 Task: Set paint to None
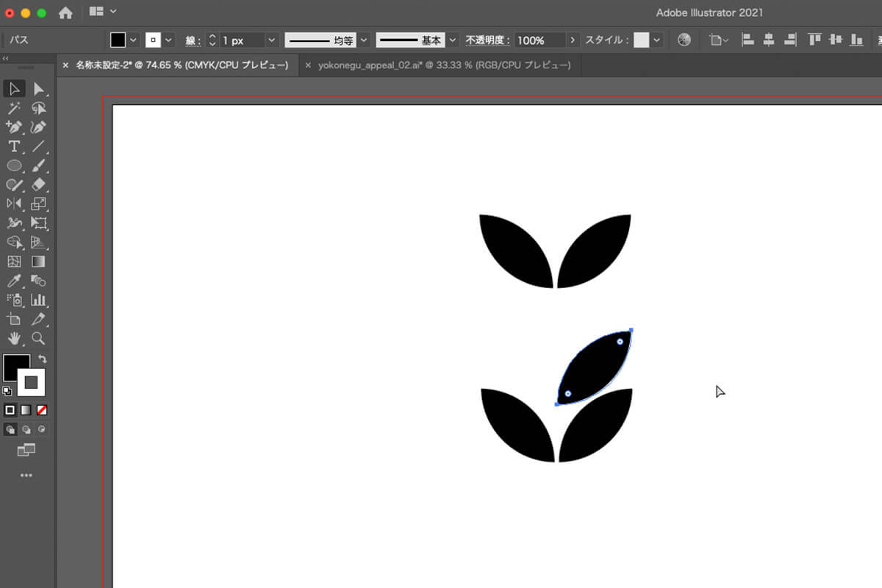42,410
